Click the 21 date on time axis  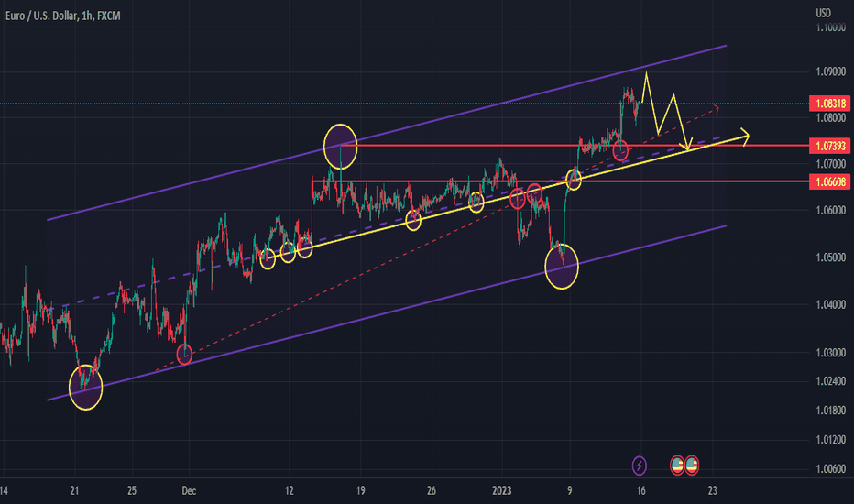pyautogui.click(x=74, y=491)
